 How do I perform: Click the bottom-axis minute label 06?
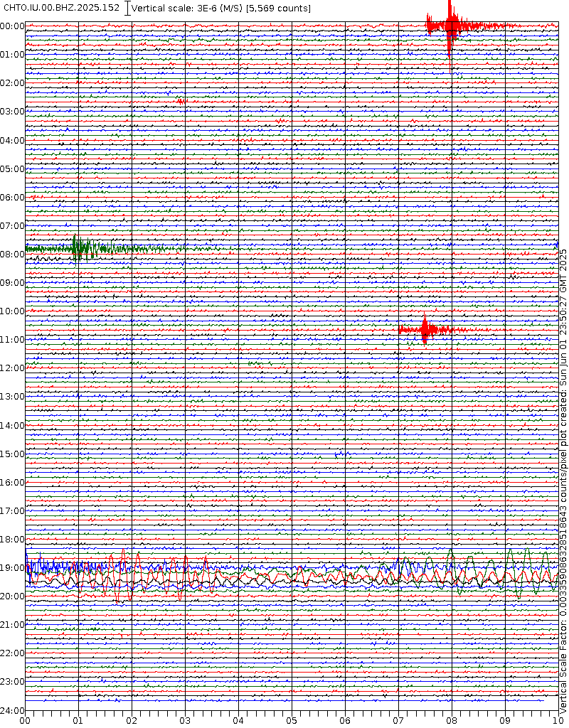(x=345, y=721)
